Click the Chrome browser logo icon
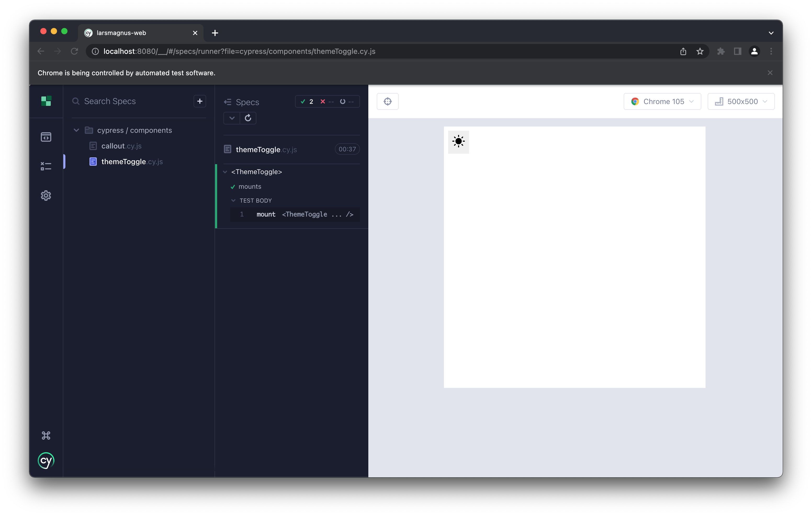812x516 pixels. (636, 101)
